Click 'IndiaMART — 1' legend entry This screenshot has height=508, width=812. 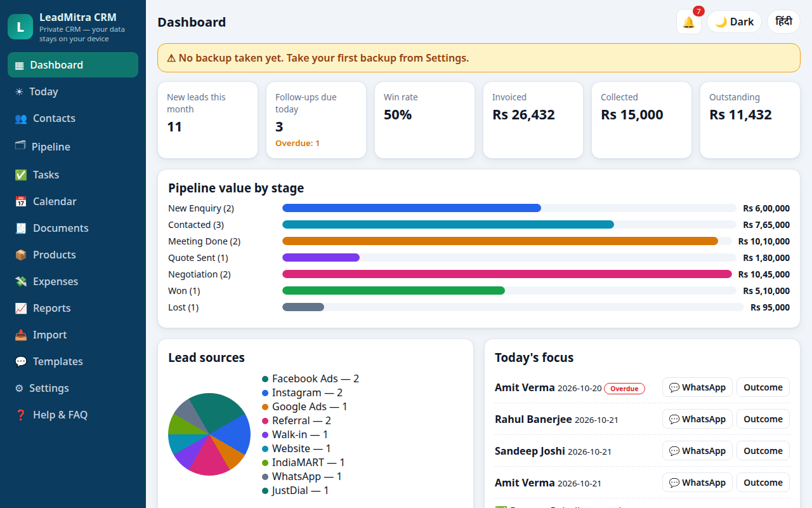coord(308,462)
